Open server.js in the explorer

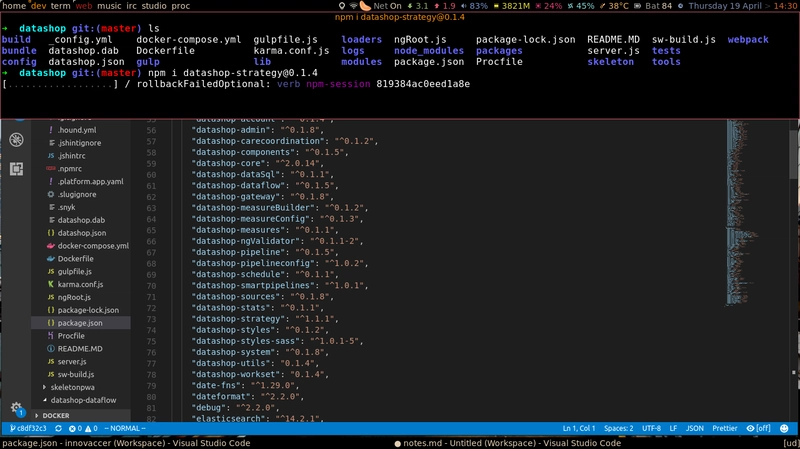point(72,361)
